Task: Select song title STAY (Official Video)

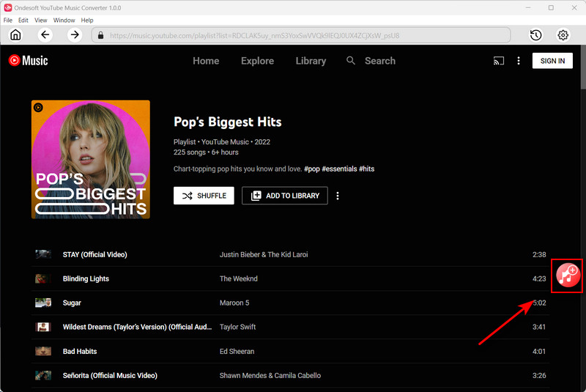Action: [95, 254]
